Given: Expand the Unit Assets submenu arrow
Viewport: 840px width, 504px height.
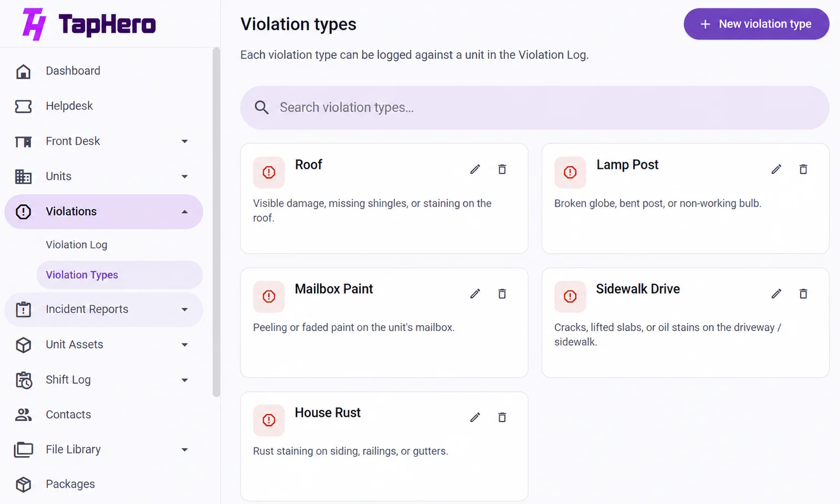Looking at the screenshot, I should pos(185,345).
